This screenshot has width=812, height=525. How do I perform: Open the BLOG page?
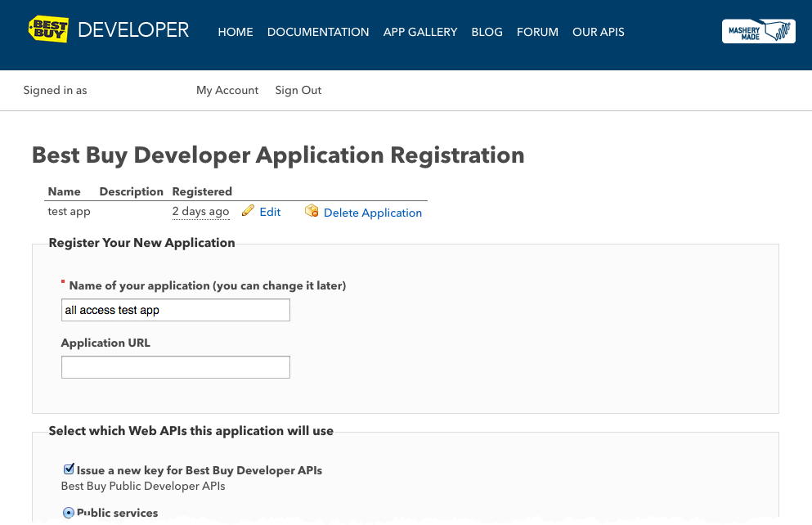click(x=487, y=32)
